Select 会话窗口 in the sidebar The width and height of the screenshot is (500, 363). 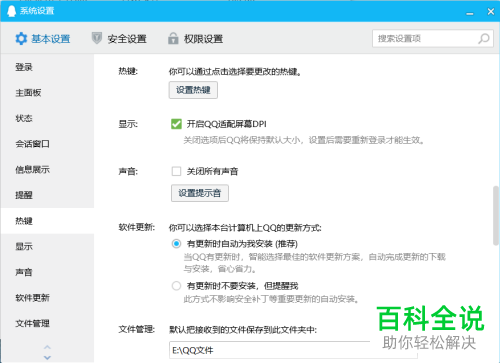(x=47, y=144)
